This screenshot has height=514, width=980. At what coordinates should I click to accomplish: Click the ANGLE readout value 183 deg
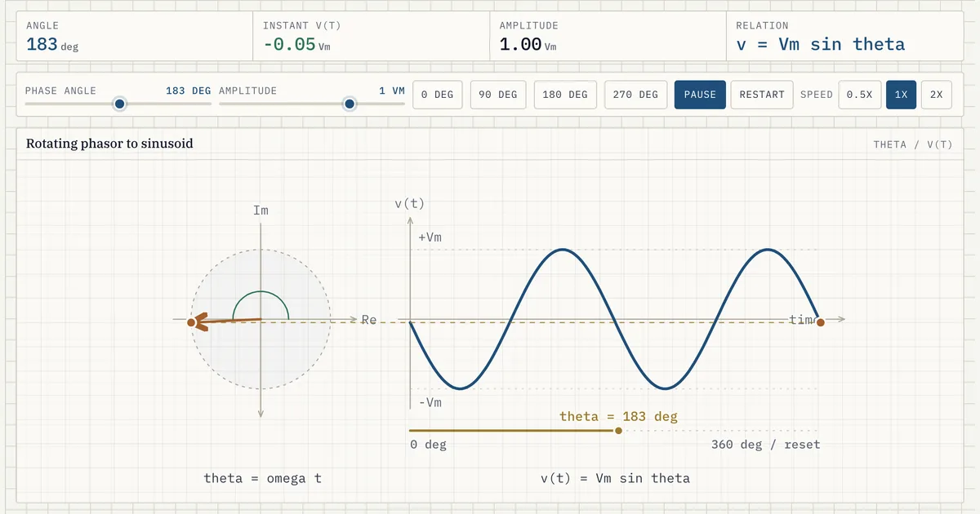52,44
